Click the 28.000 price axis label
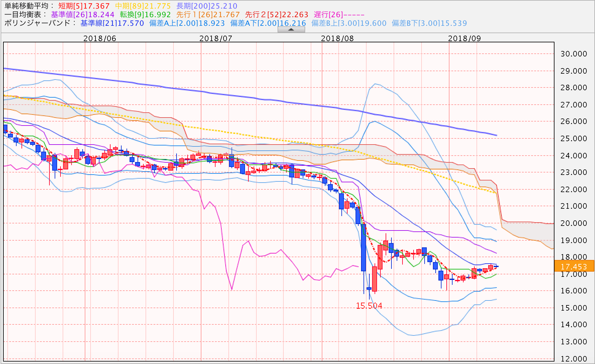Image resolution: width=595 pixels, height=364 pixels. 574,88
